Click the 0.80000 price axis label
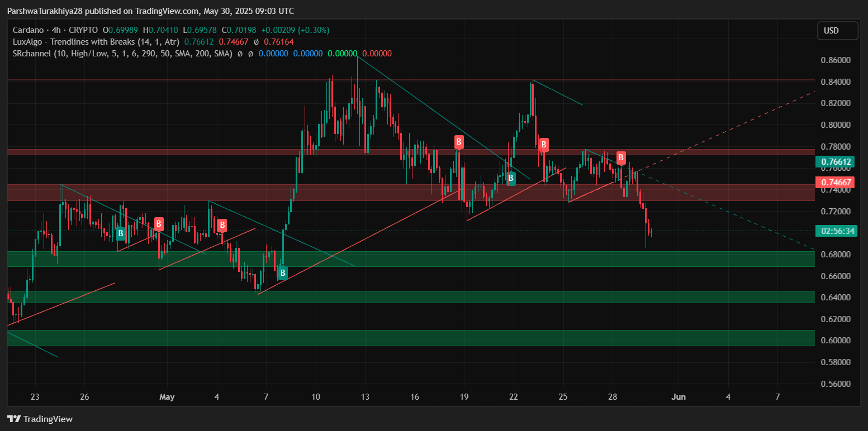The image size is (868, 431). click(836, 125)
